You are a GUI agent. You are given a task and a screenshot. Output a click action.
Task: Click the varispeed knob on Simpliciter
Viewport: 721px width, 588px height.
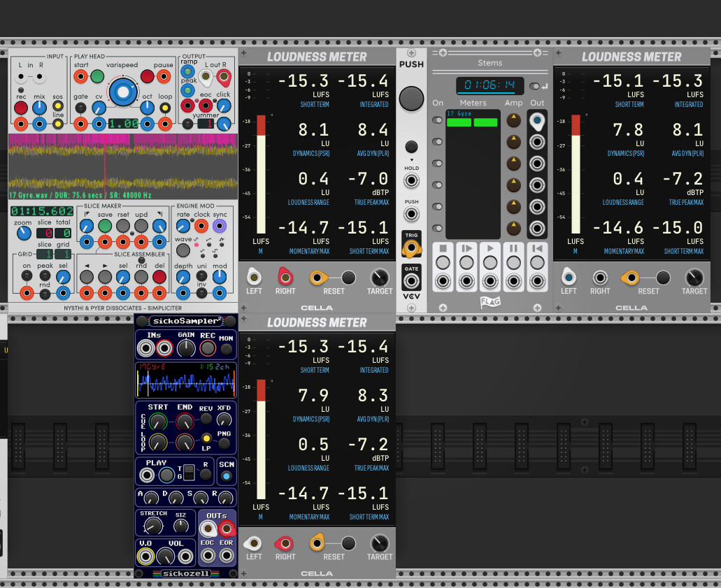(123, 92)
